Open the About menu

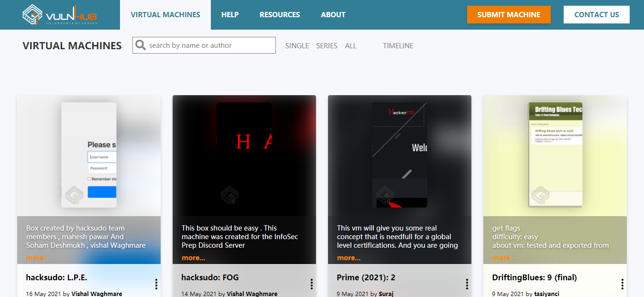click(333, 15)
